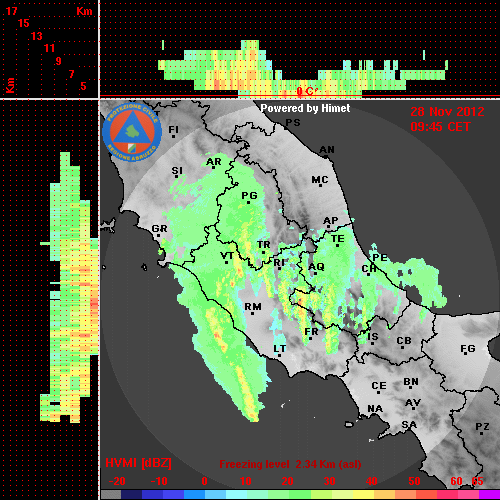Screen dimensions: 500x500
Task: Click the Freezing level 2.34 Km label
Action: [290, 464]
